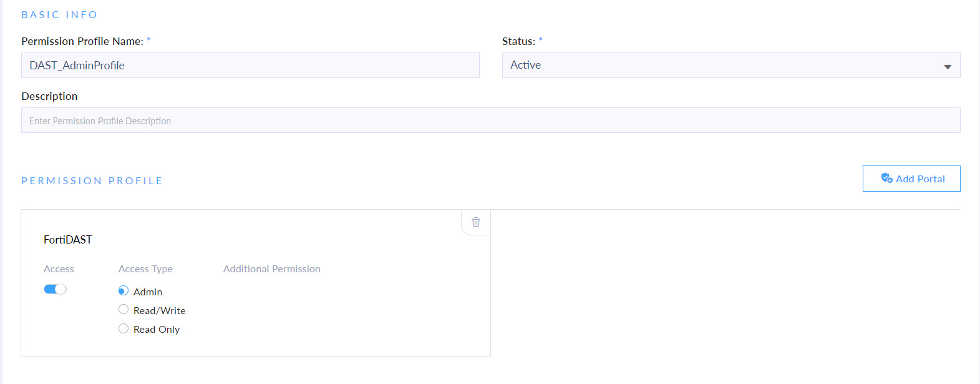980x384 pixels.
Task: Click the shield icon on Add Portal
Action: pos(886,179)
